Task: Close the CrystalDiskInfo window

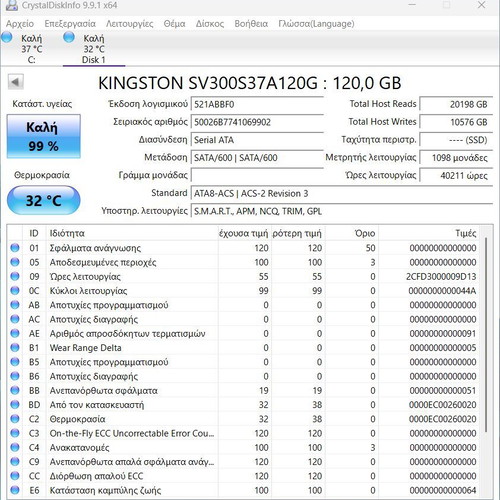Action: tap(481, 5)
